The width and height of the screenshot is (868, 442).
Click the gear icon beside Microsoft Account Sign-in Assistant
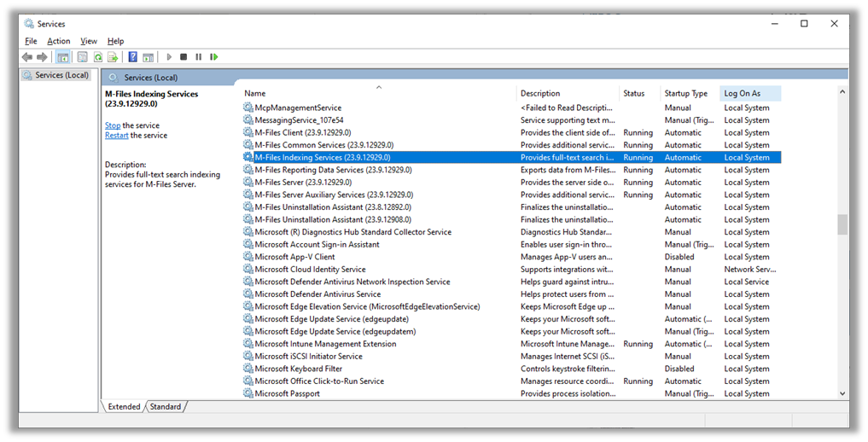[x=248, y=244]
